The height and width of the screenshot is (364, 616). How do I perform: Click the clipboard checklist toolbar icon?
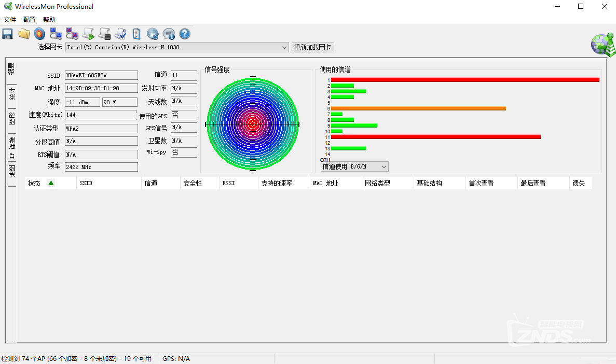tap(136, 34)
